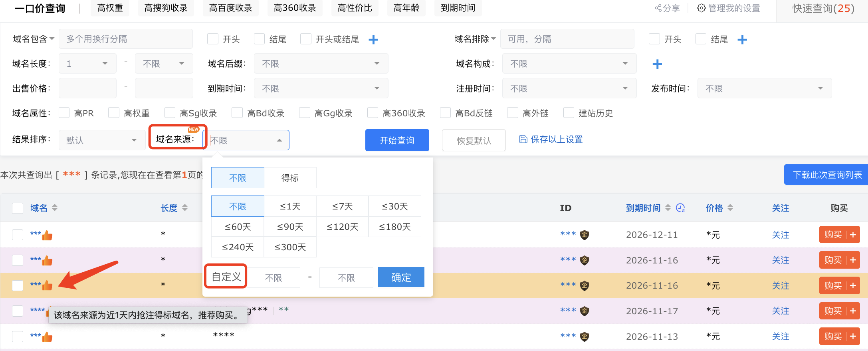Click the plus icon next to 域名构成
The height and width of the screenshot is (351, 868).
point(657,64)
